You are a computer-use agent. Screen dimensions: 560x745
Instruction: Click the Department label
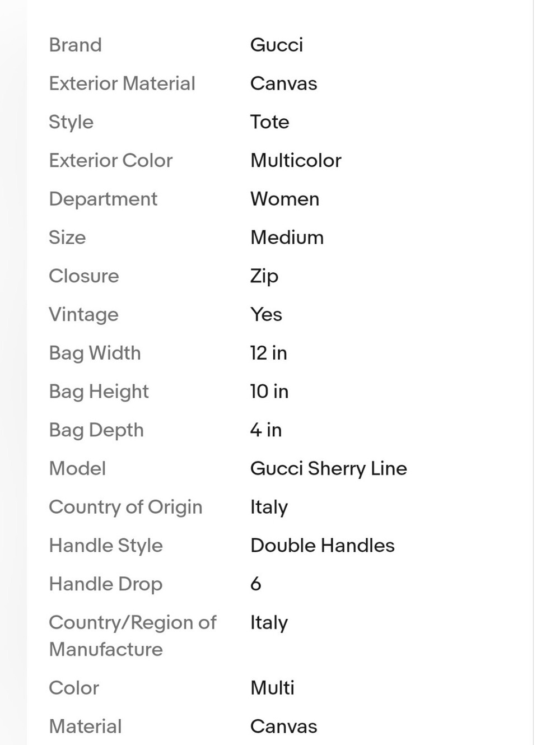pyautogui.click(x=103, y=199)
